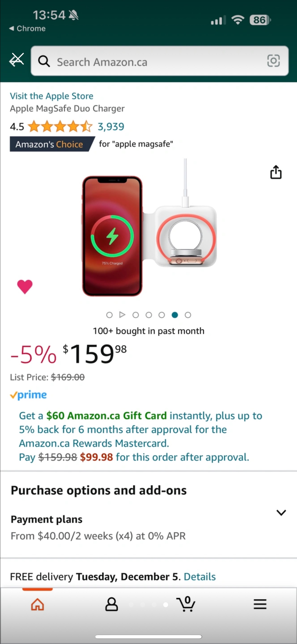Open Payment plans details row
297x644 pixels.
pos(98,527)
